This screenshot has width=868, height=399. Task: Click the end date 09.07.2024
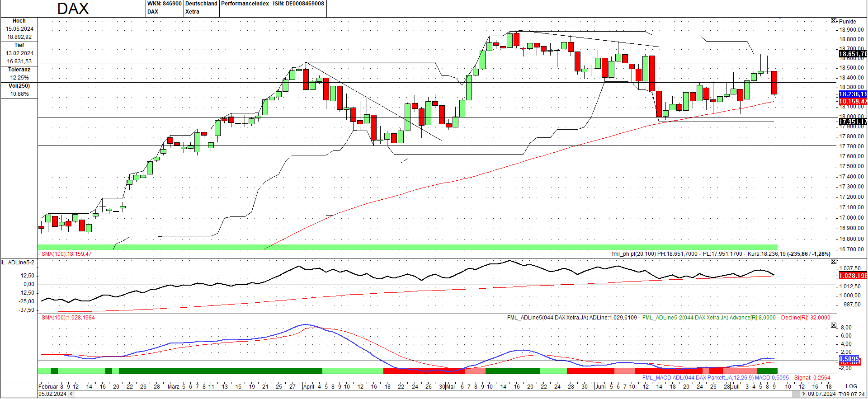point(822,394)
